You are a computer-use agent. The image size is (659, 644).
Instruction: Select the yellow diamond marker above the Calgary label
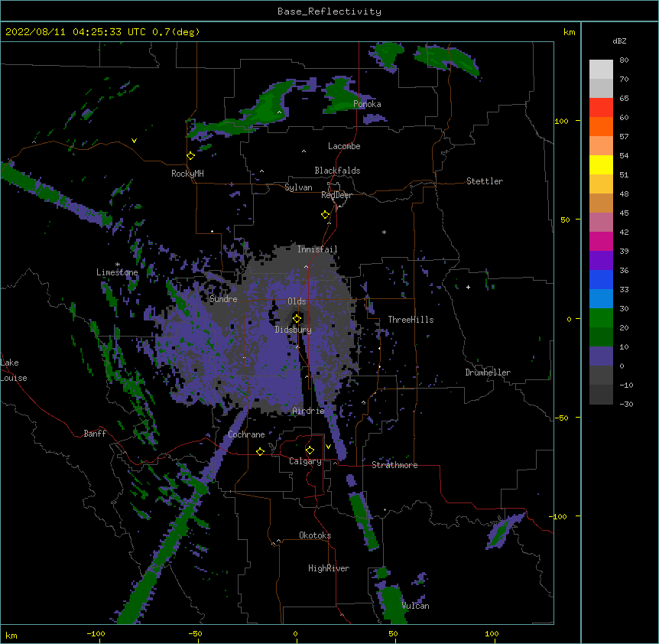coord(310,450)
